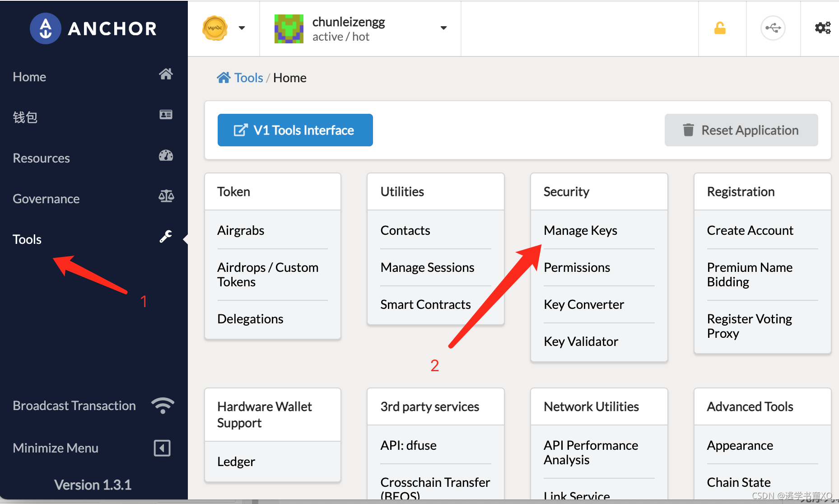The image size is (839, 504).
Task: Expand the chunleizengg account dropdown arrow
Action: coord(443,28)
